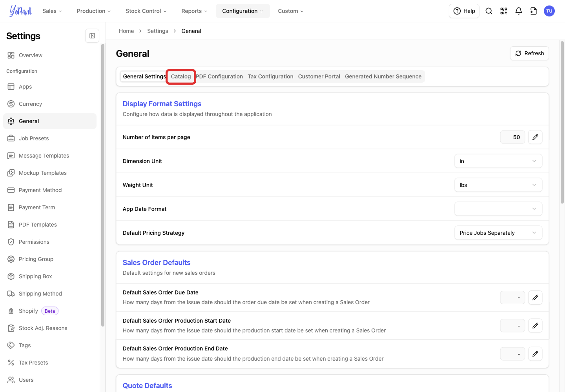Switch to the Catalog tab
Screen dimensions: 565x392
coord(181,76)
